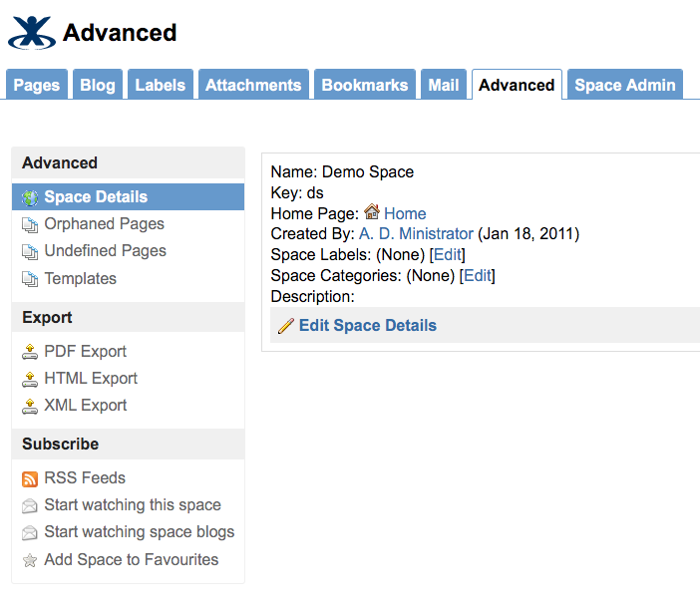The image size is (700, 603).
Task: Click the pencil icon beside Edit Space Details
Action: pos(286,326)
